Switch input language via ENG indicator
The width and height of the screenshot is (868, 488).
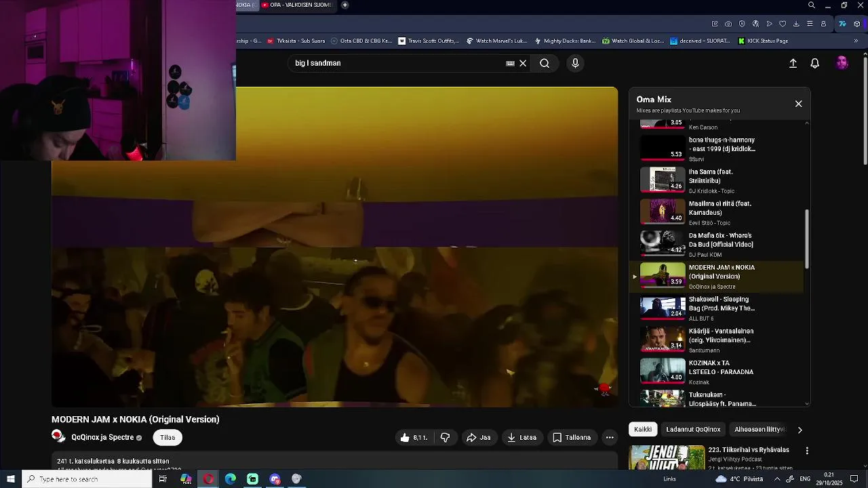click(805, 479)
